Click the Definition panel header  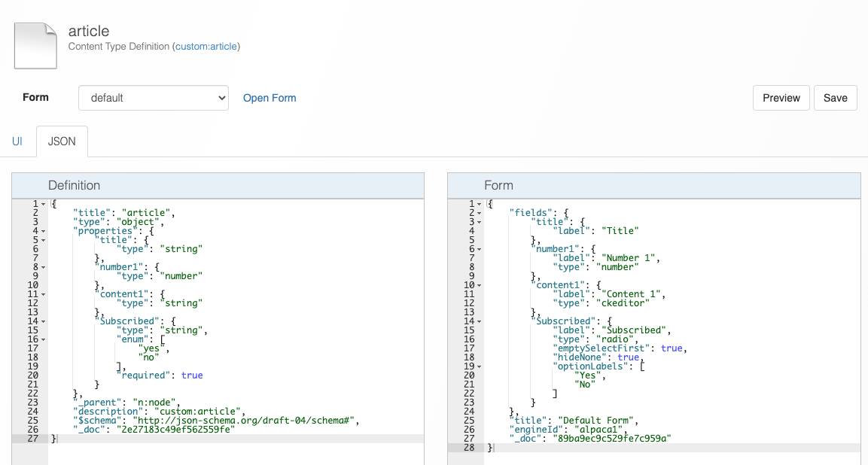click(x=218, y=185)
